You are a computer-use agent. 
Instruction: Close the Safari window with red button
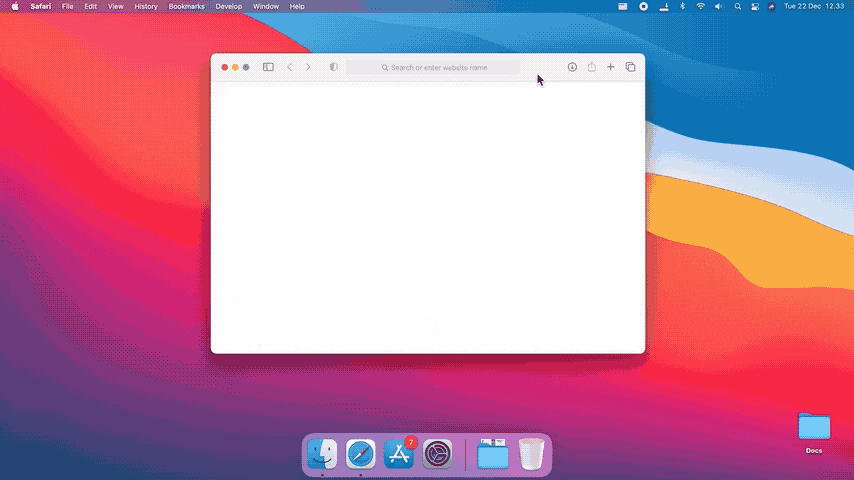point(224,67)
